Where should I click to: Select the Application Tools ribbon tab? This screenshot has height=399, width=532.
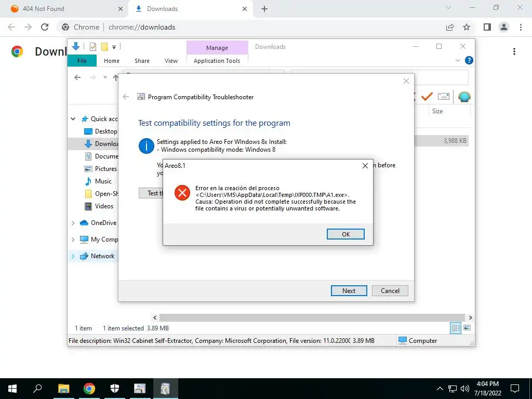coord(217,61)
